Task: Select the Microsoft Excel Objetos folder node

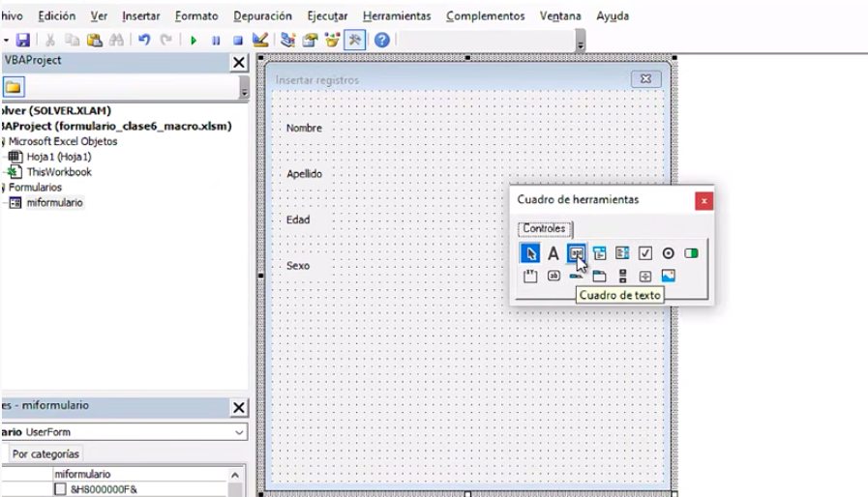Action: 63,141
